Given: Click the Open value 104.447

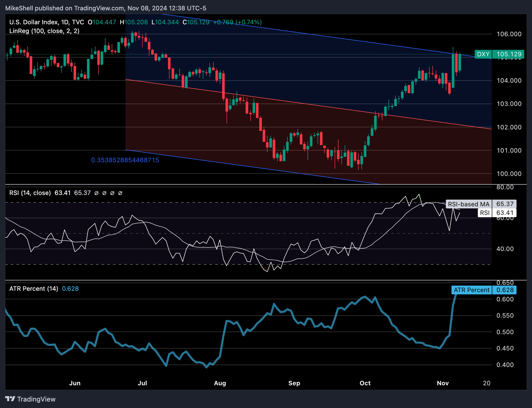Looking at the screenshot, I should 104,22.
